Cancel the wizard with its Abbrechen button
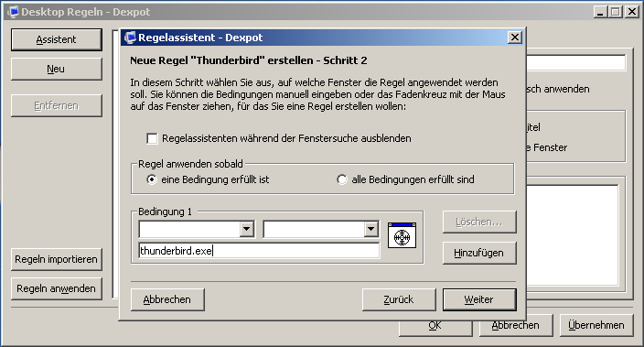The image size is (644, 347). pyautogui.click(x=167, y=299)
